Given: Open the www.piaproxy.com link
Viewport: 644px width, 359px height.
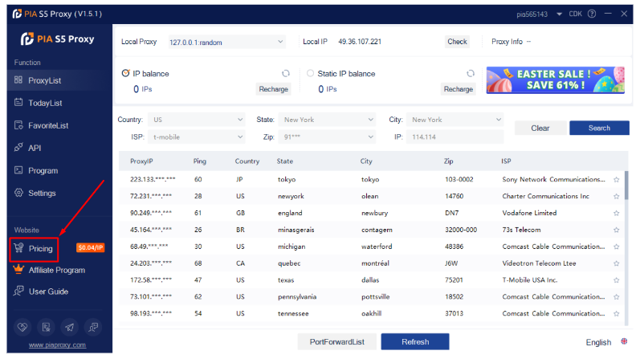Looking at the screenshot, I should [x=57, y=345].
